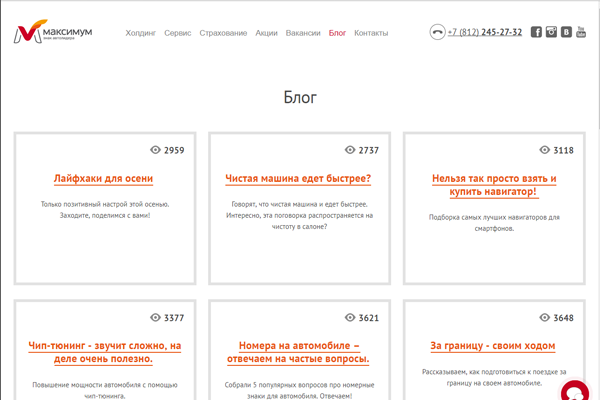Open За границу - своим ходом post
600x400 pixels.
492,346
